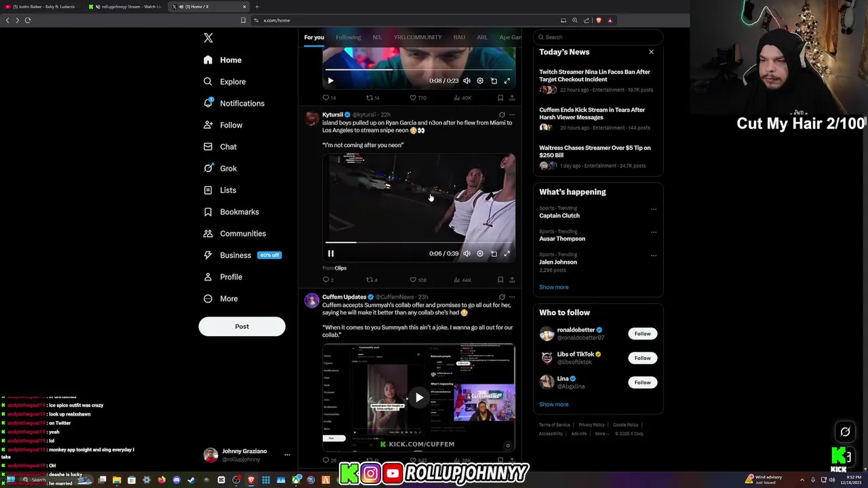The image size is (868, 488).
Task: Mute the top video volume icon
Action: tap(467, 81)
